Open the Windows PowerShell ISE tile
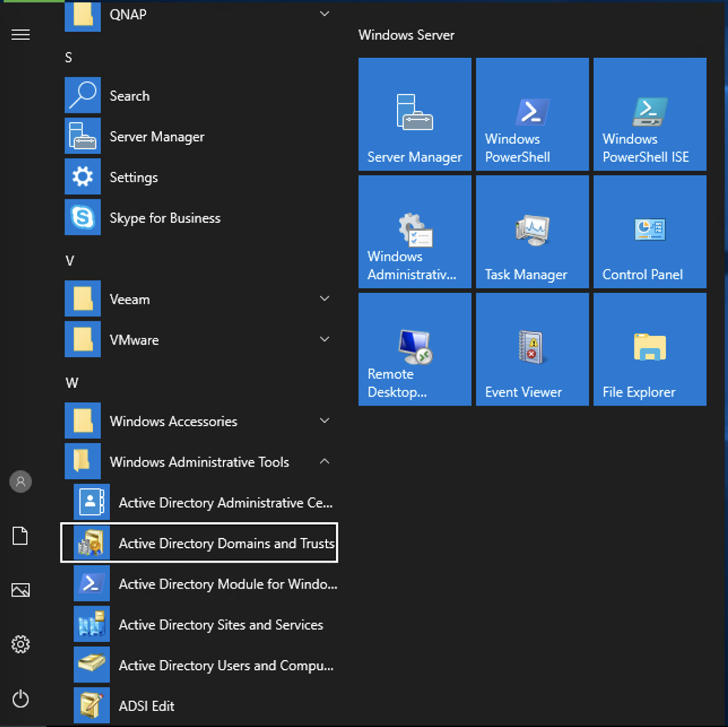728x727 pixels. click(x=650, y=114)
